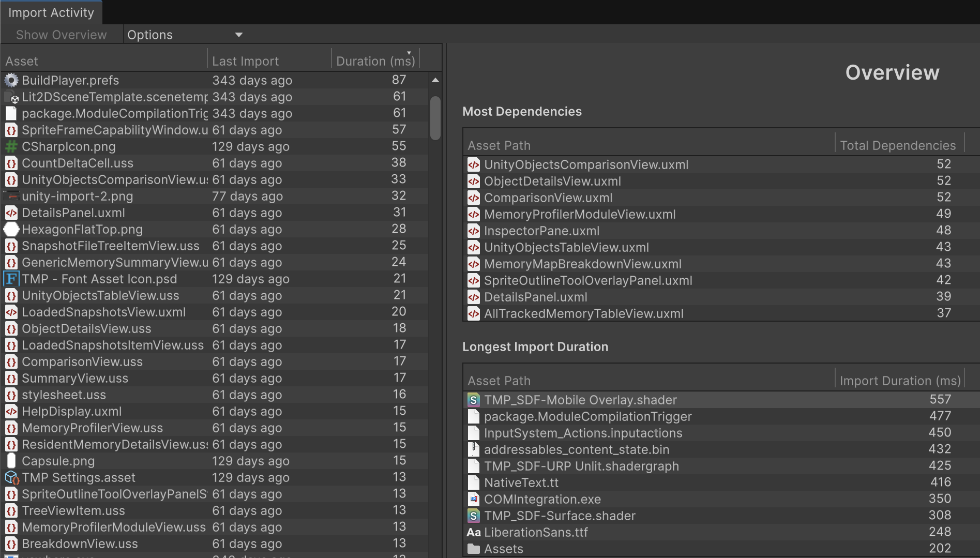The width and height of the screenshot is (980, 558).
Task: Click the Assets folder icon in Longest Import Duration
Action: pyautogui.click(x=473, y=549)
